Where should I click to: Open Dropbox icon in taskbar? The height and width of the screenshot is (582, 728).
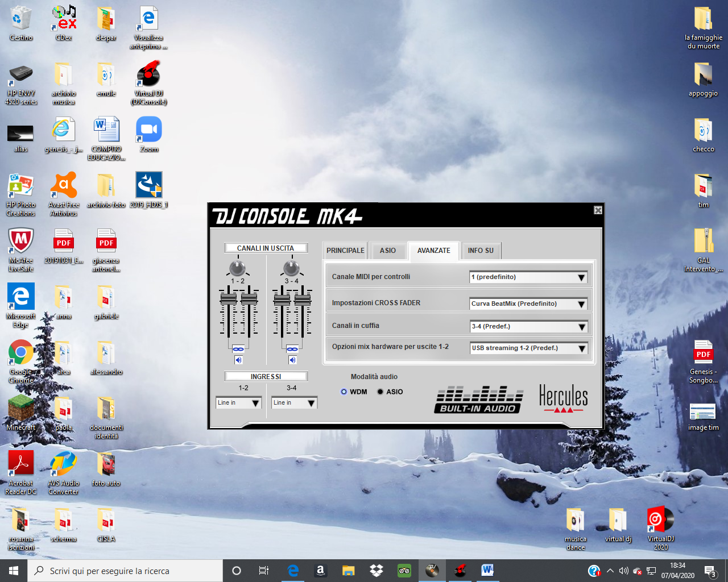[376, 571]
